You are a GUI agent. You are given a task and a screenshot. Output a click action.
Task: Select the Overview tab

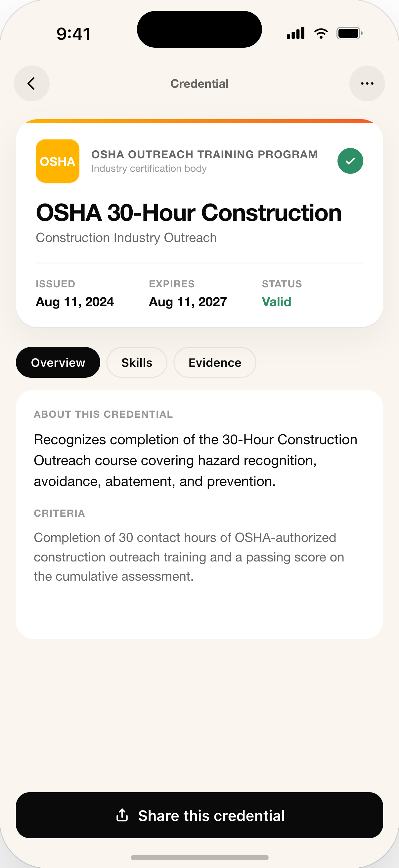(58, 362)
